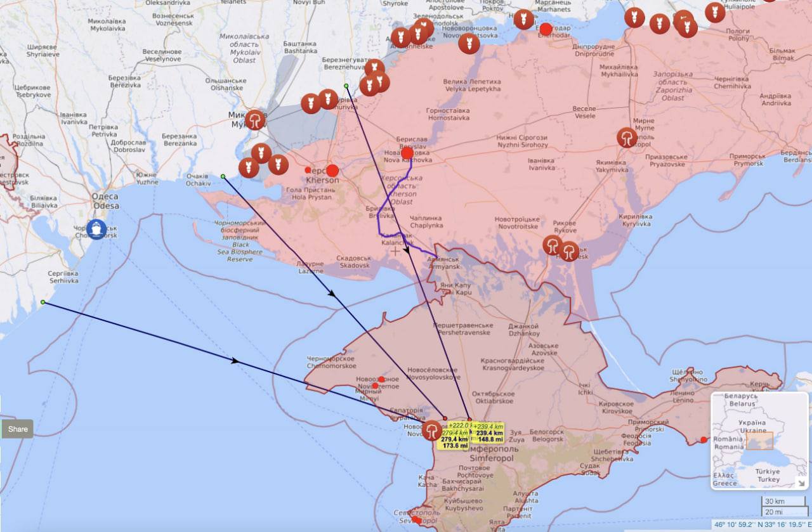Click the coordinates readout at bottom right

761,524
